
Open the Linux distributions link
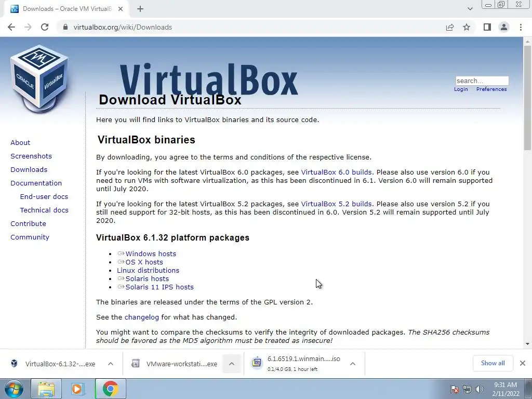pyautogui.click(x=148, y=270)
